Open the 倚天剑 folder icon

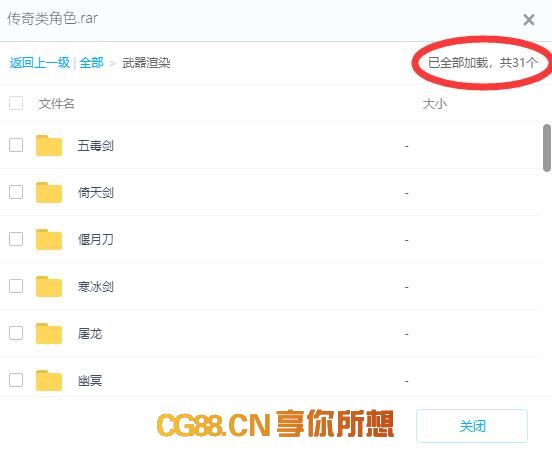49,193
